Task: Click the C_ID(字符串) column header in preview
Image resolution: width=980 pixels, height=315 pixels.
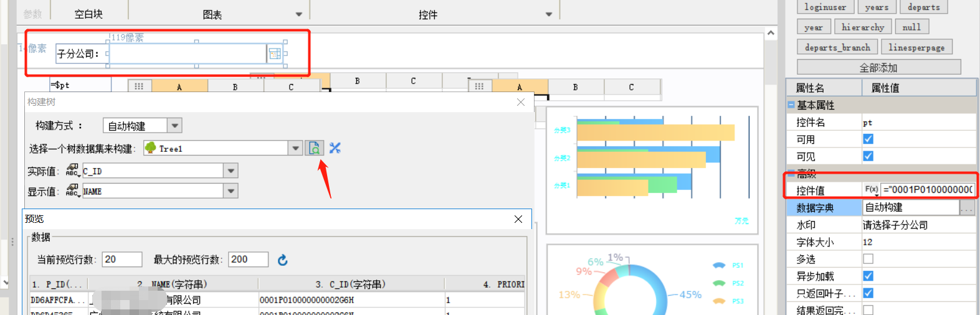Action: 351,284
